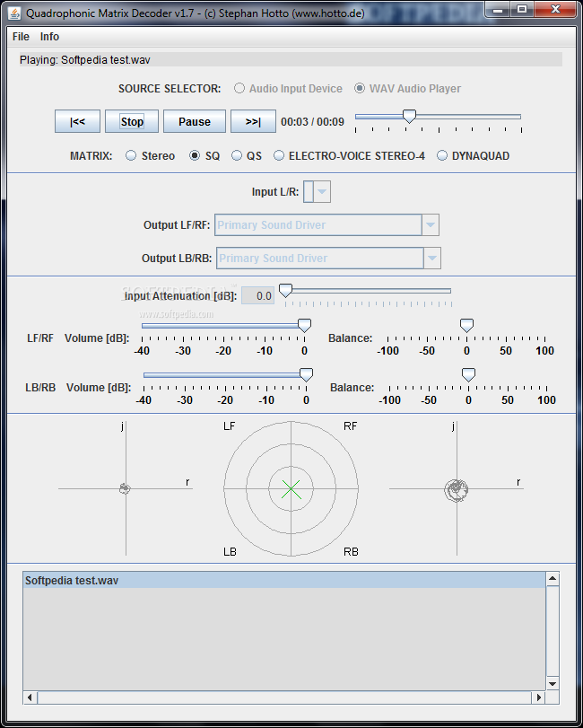Screen dimensions: 583x728
Task: Select Electro-Voice Stereo-4 matrix
Action: pos(349,156)
